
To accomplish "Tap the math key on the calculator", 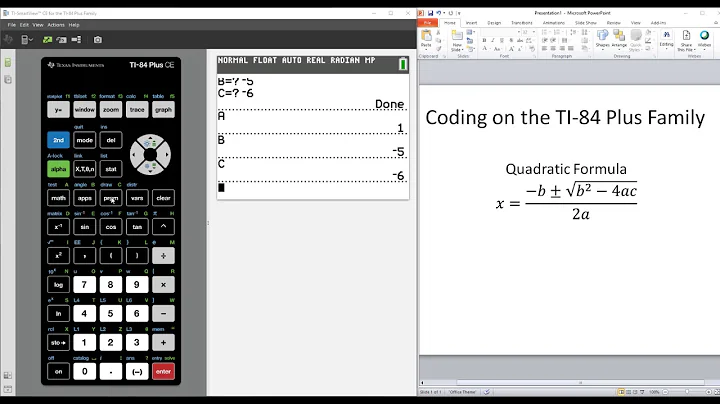I will [58, 198].
